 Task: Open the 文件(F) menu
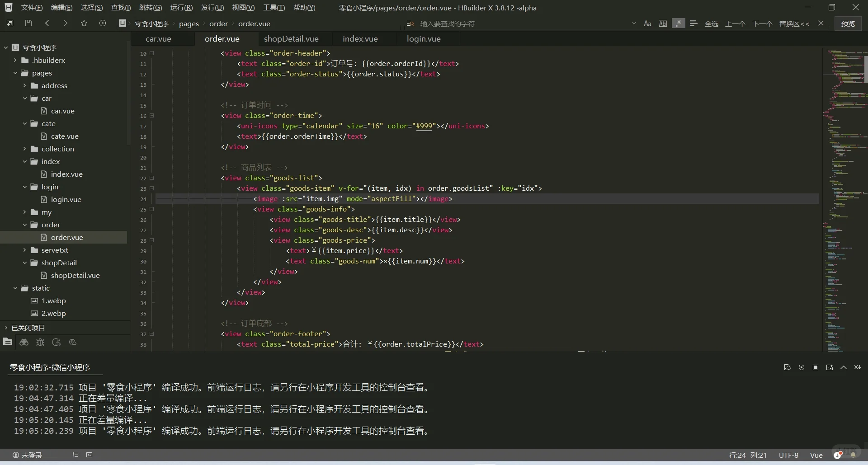click(x=32, y=8)
